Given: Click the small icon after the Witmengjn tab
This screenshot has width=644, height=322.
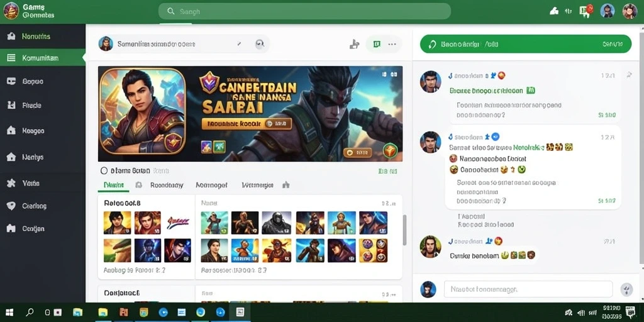Looking at the screenshot, I should point(286,185).
